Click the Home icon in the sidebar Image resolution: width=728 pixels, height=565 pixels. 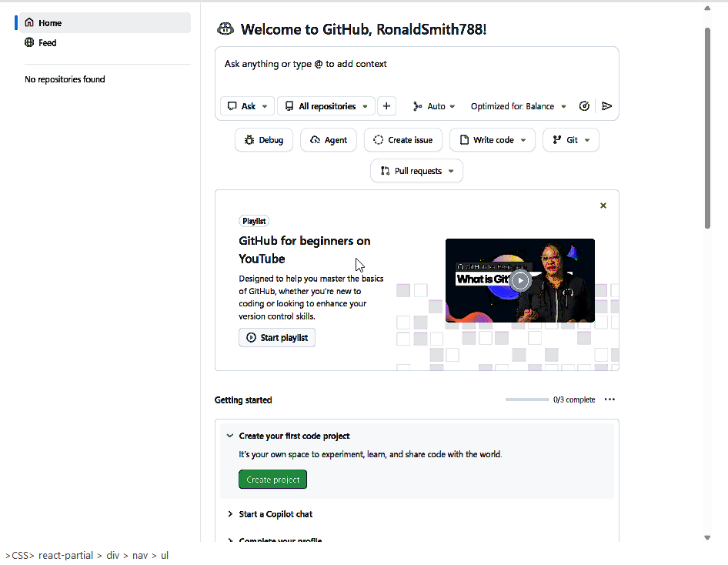29,23
